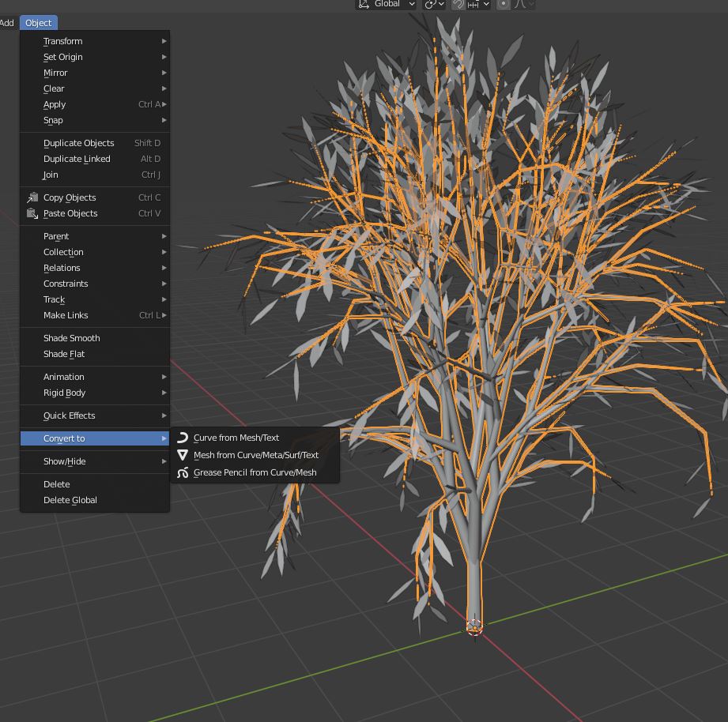Screen dimensions: 728x722
Task: Expand the Quick Effects submenu
Action: [x=95, y=416]
